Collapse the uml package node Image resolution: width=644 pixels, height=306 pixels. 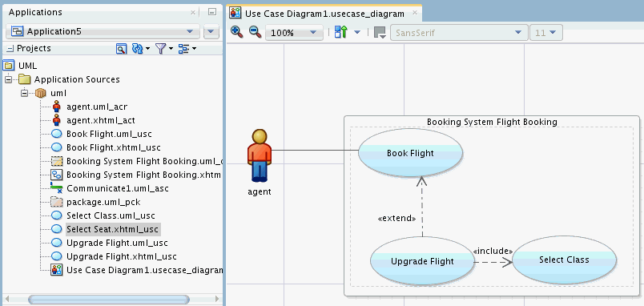(x=24, y=93)
